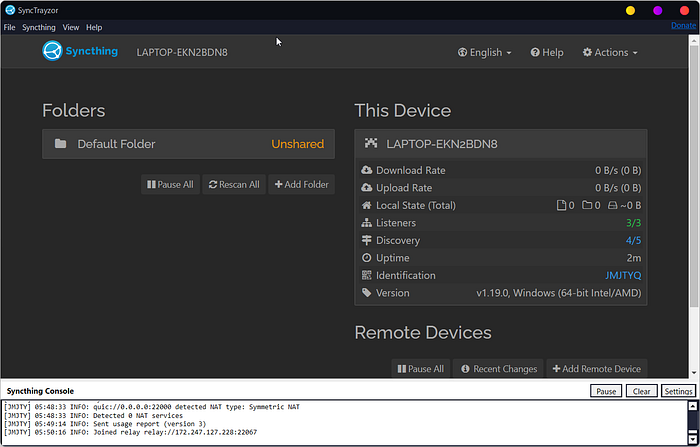
Task: Click the Donate link
Action: tap(683, 25)
